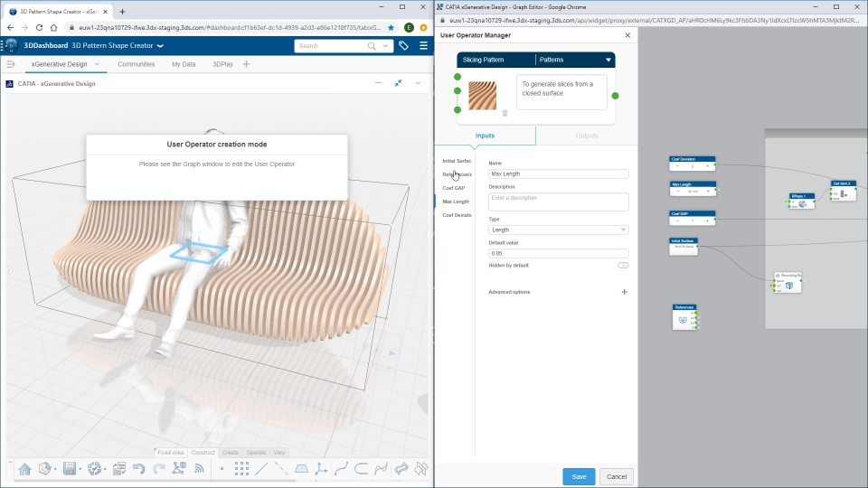Select the wavy curve-on-surface tool

pyautogui.click(x=381, y=469)
